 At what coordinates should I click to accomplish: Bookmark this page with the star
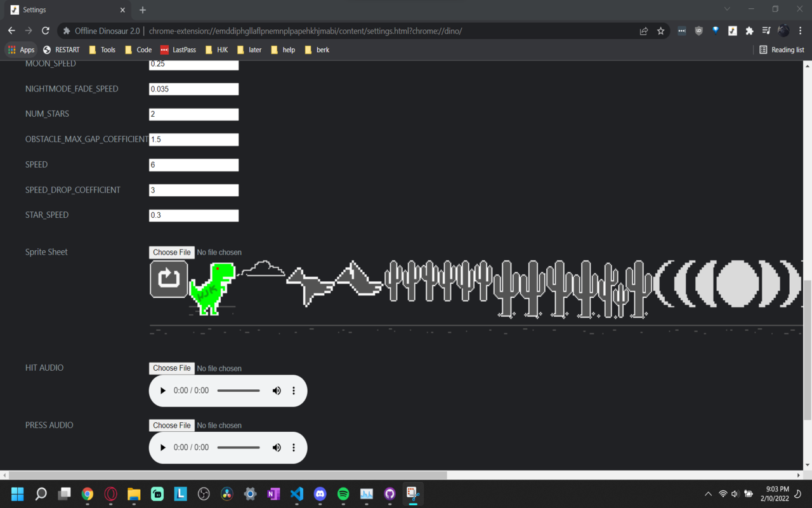(660, 30)
